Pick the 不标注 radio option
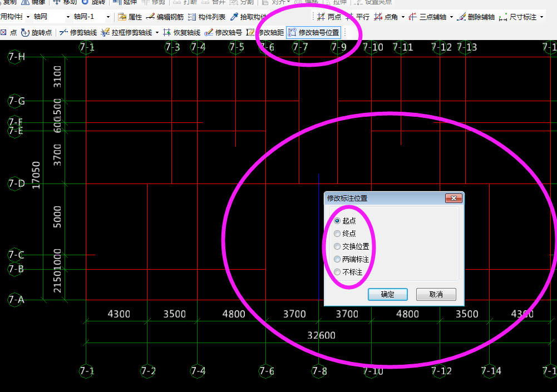The height and width of the screenshot is (392, 557). [348, 272]
